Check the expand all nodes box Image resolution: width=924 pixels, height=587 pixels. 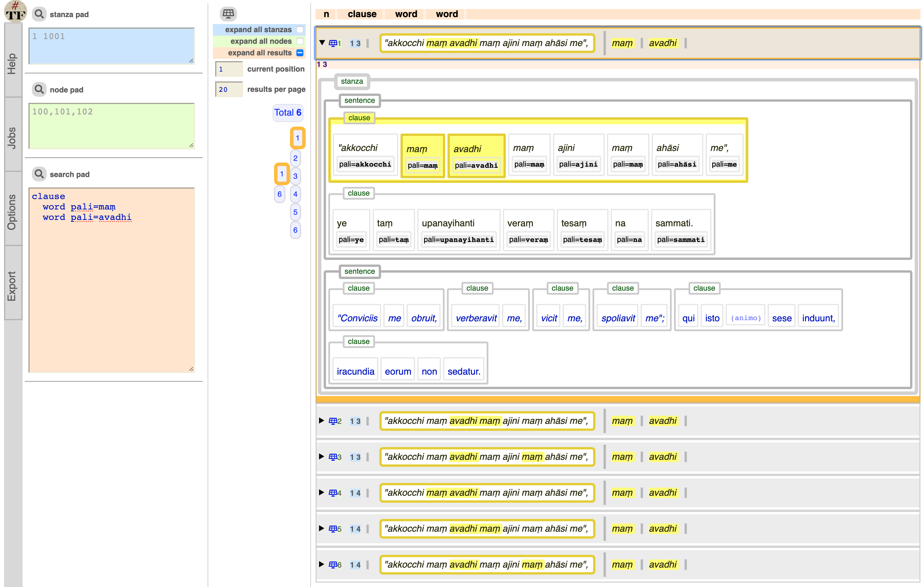(300, 41)
